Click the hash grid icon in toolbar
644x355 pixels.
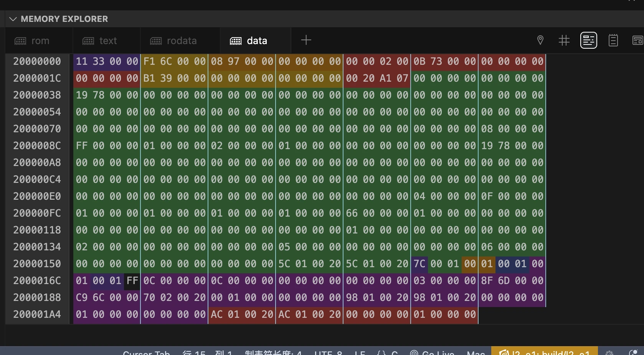tap(564, 40)
